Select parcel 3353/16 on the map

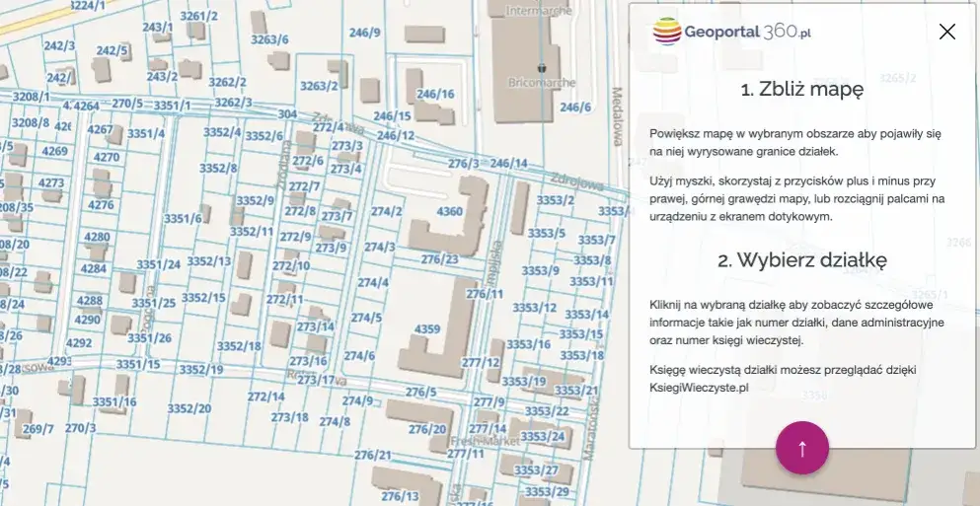[528, 344]
